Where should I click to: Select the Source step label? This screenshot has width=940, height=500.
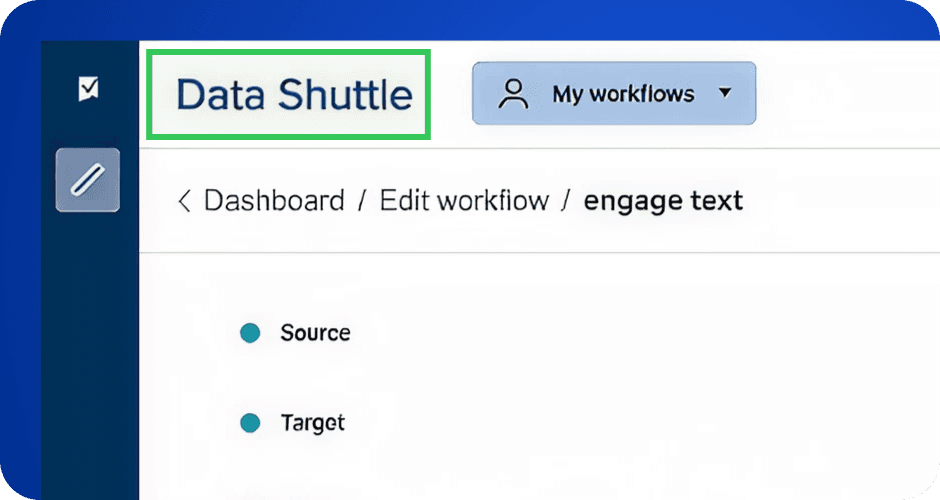tap(315, 333)
